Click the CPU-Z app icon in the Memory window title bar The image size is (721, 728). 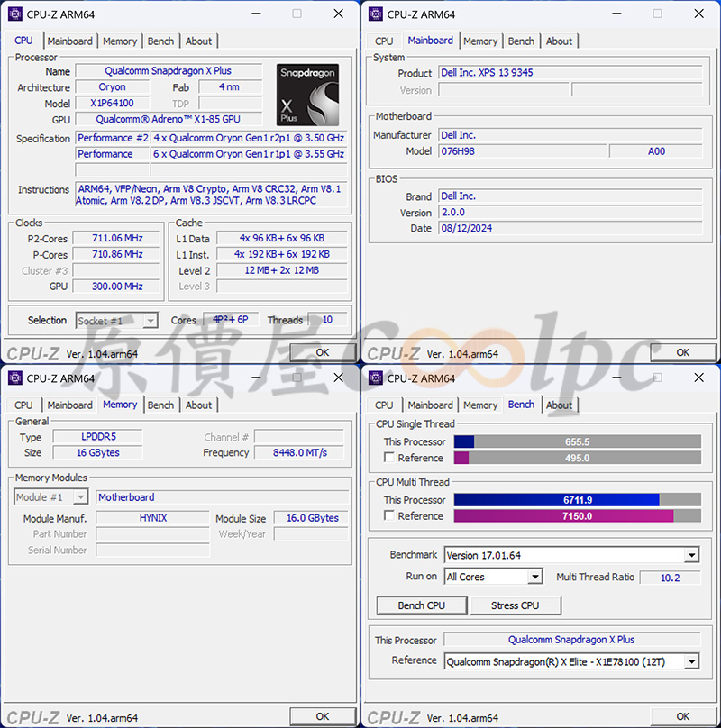(14, 378)
